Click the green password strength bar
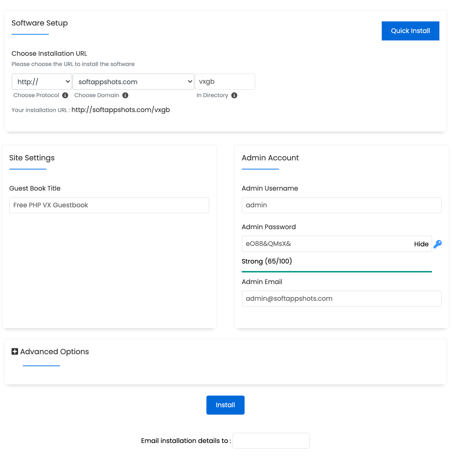 336,272
